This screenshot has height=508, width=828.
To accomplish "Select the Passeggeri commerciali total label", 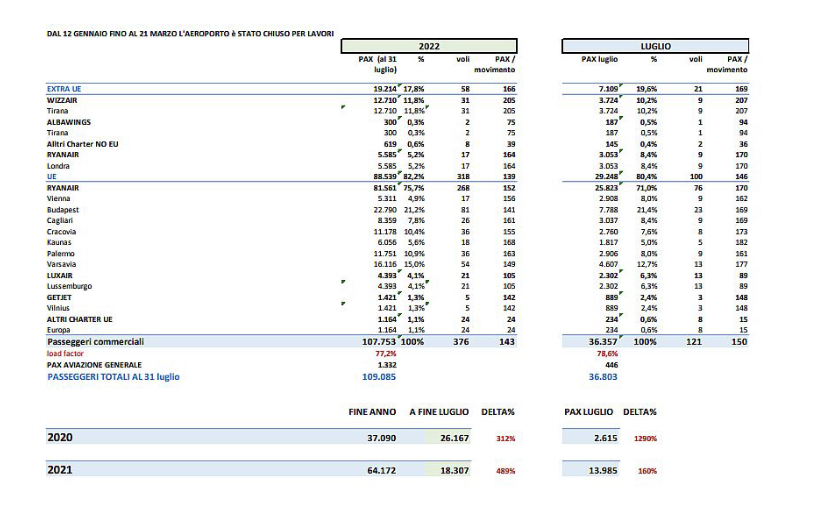I will click(x=96, y=342).
